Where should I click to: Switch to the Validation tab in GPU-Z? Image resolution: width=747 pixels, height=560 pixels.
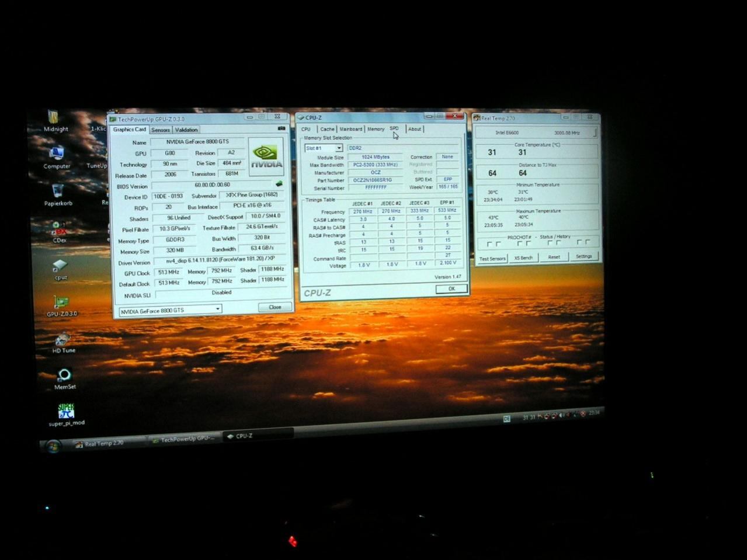click(x=186, y=130)
